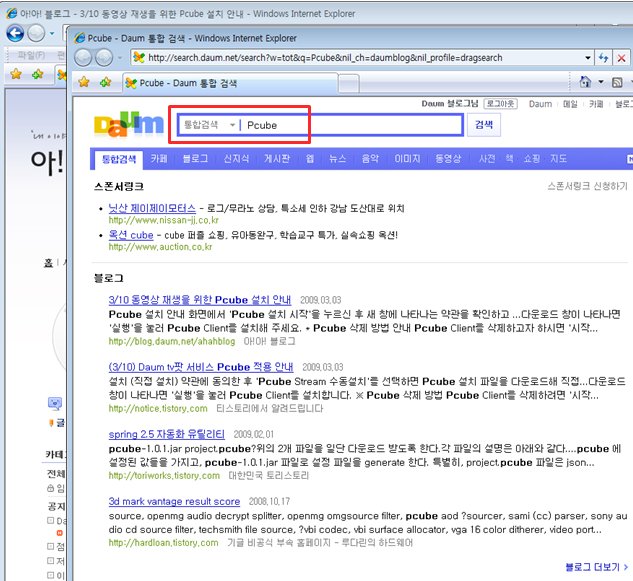The width and height of the screenshot is (633, 581).
Task: Click the 로그아웃 logout button
Action: 500,104
